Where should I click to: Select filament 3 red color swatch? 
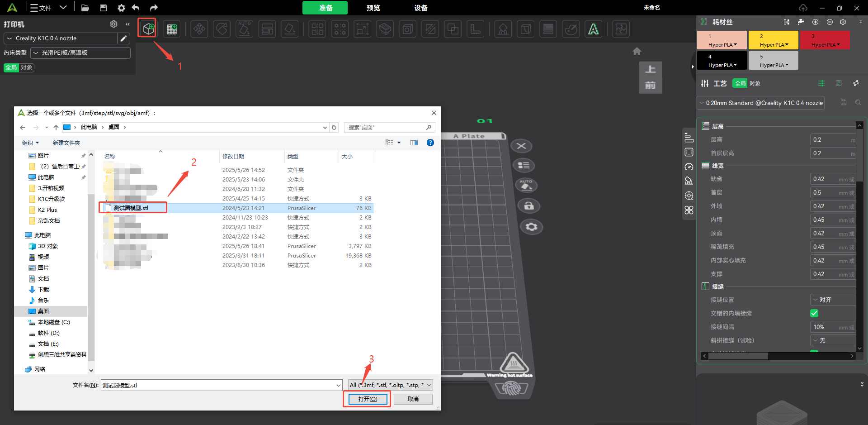pos(825,40)
